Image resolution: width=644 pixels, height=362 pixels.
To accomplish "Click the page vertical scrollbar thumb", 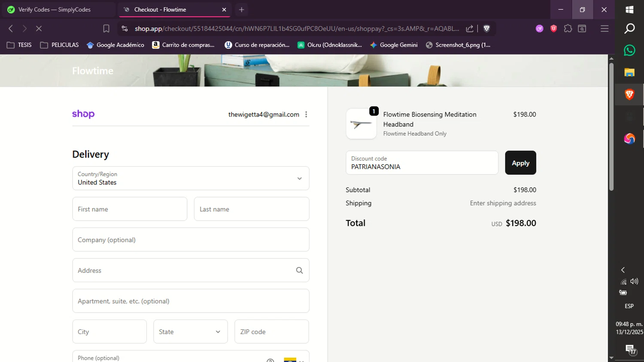I will coord(611,127).
